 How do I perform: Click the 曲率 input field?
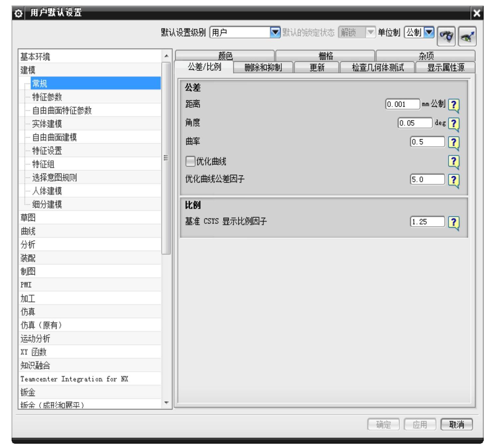428,142
